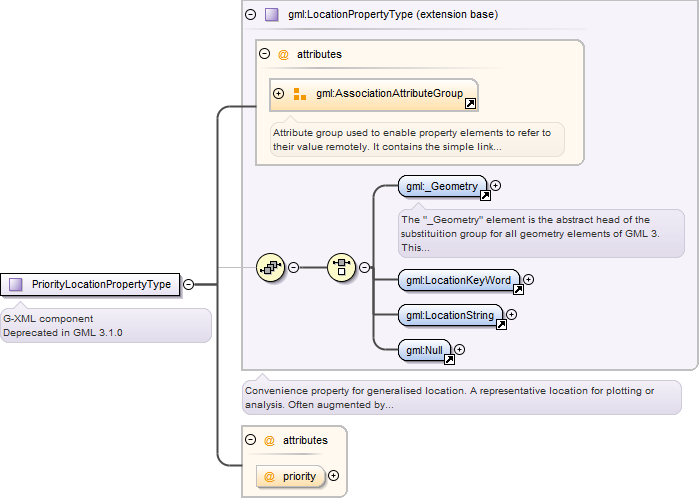Collapse the upper attributes section
700x499 pixels.
pyautogui.click(x=265, y=54)
